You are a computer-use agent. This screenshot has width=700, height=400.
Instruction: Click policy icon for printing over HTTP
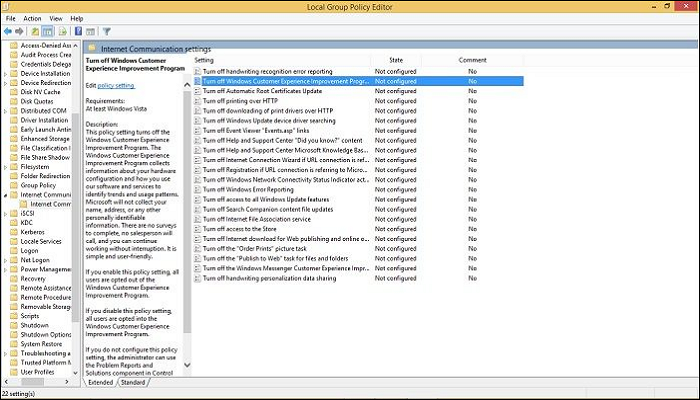pyautogui.click(x=198, y=101)
